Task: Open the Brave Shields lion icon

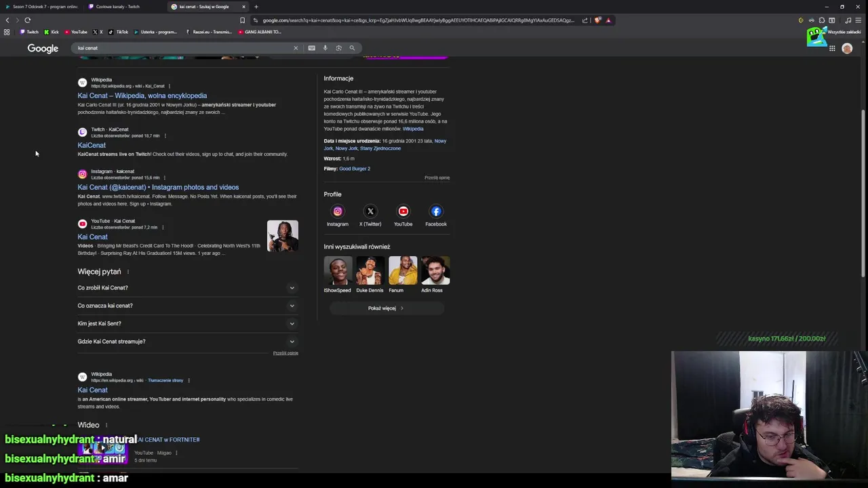Action: click(x=597, y=20)
